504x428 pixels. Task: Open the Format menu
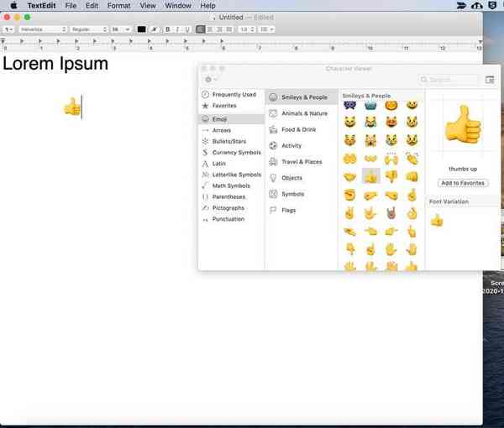point(118,5)
